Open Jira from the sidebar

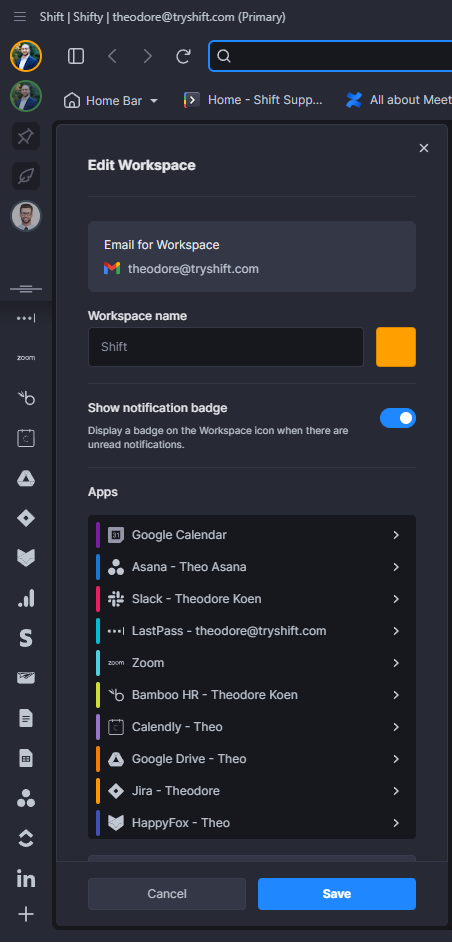[x=26, y=518]
